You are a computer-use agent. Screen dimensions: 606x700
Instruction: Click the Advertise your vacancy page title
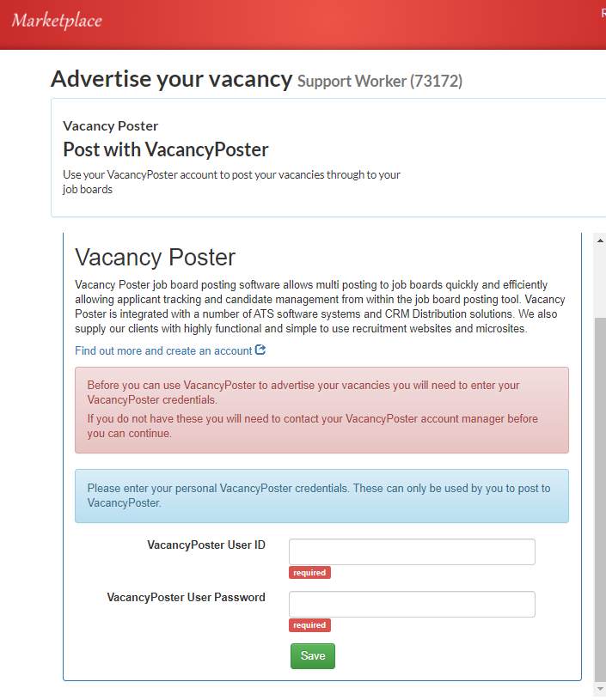[x=171, y=79]
